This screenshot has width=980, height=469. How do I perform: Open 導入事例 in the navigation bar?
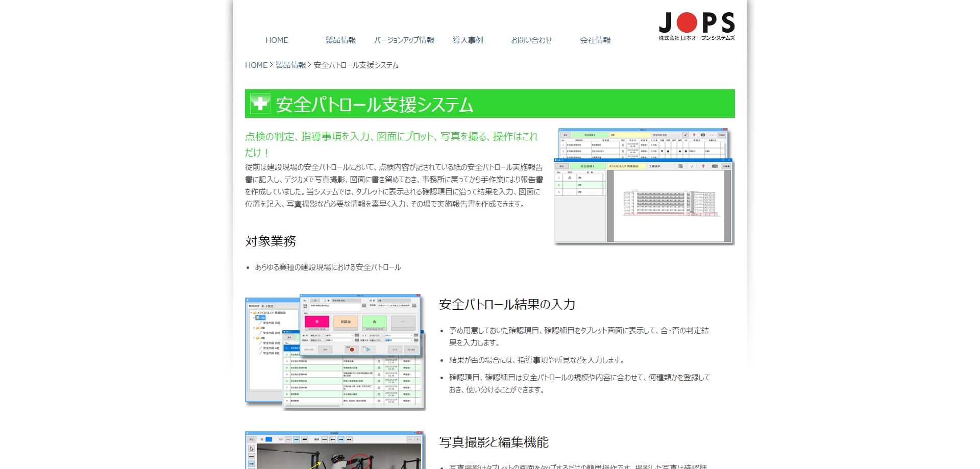pyautogui.click(x=468, y=40)
